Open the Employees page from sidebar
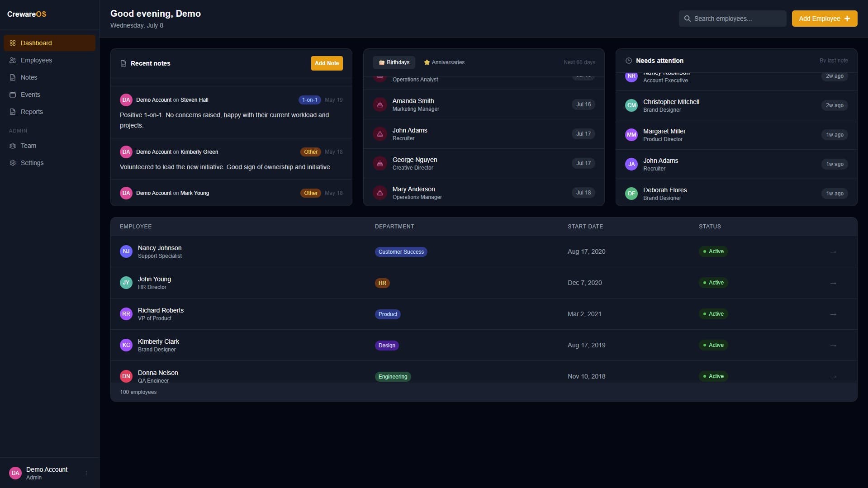 (x=49, y=60)
